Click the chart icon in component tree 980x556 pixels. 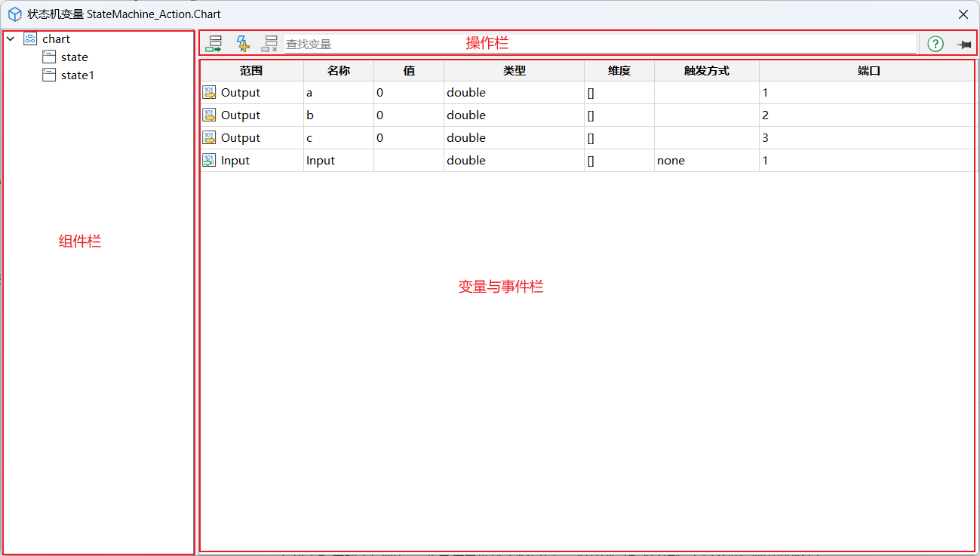click(x=30, y=39)
